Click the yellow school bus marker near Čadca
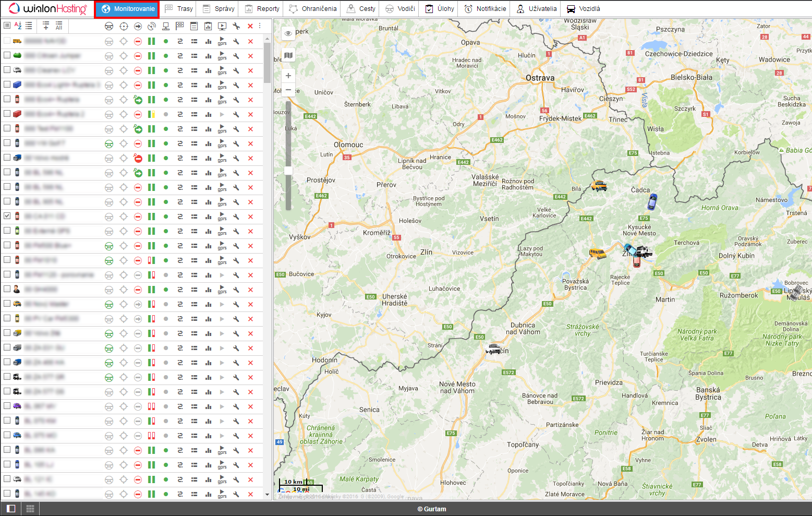 tap(599, 186)
